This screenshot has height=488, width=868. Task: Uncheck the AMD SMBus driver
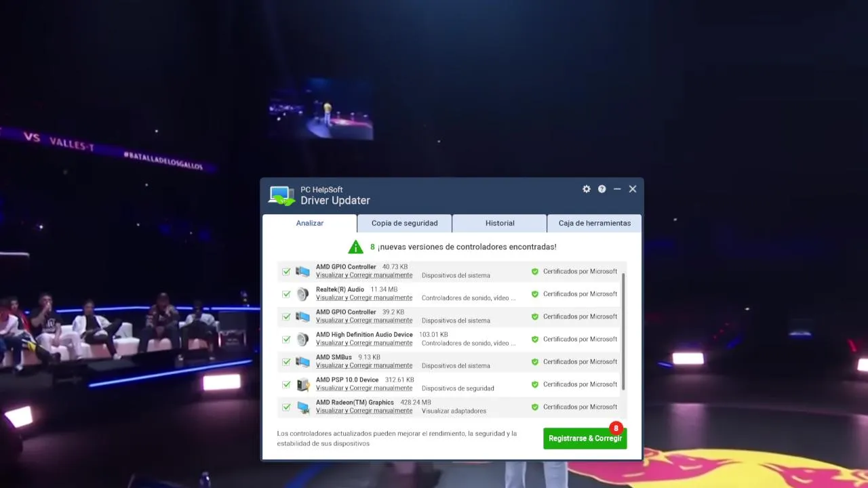click(286, 362)
